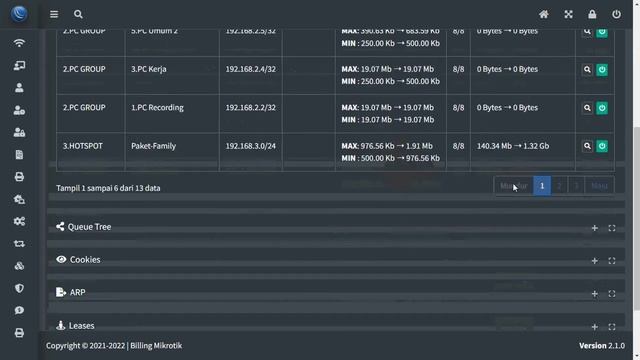Go to home via house icon
Screen dimensions: 640x360
point(544,14)
